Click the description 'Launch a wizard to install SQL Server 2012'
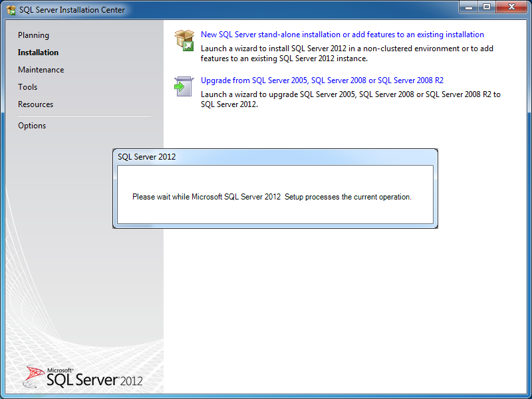This screenshot has width=532, height=399. 346,54
